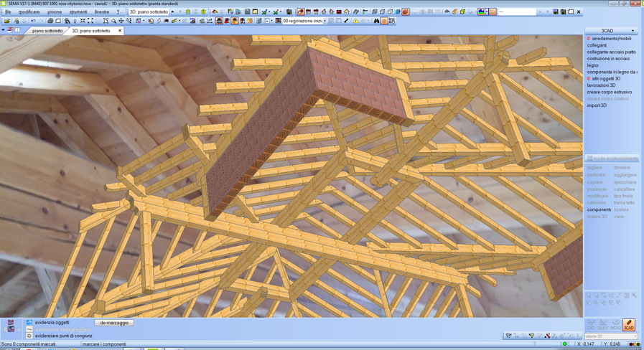644x350 pixels.
Task: Click the blue-green color swatch in toolbar
Action: (482, 11)
